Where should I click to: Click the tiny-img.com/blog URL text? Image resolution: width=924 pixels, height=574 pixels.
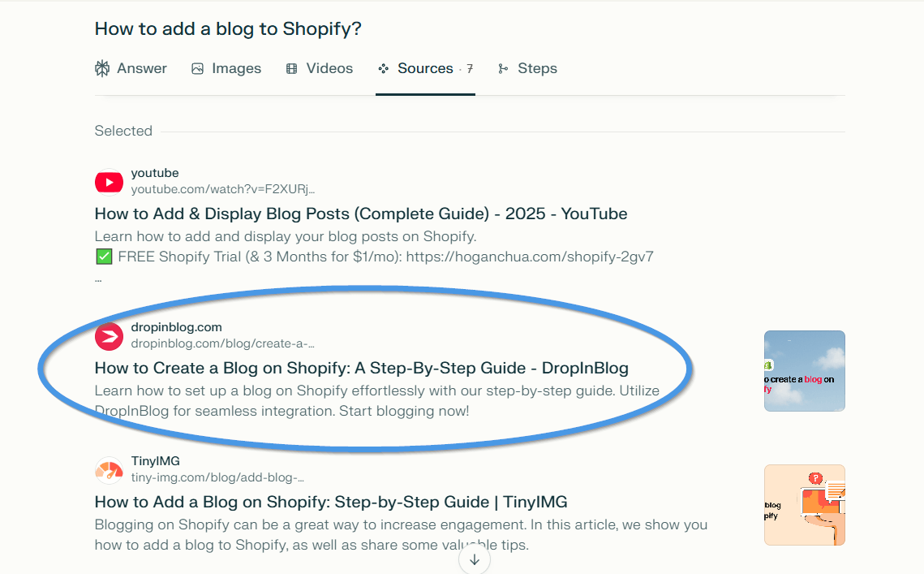217,477
